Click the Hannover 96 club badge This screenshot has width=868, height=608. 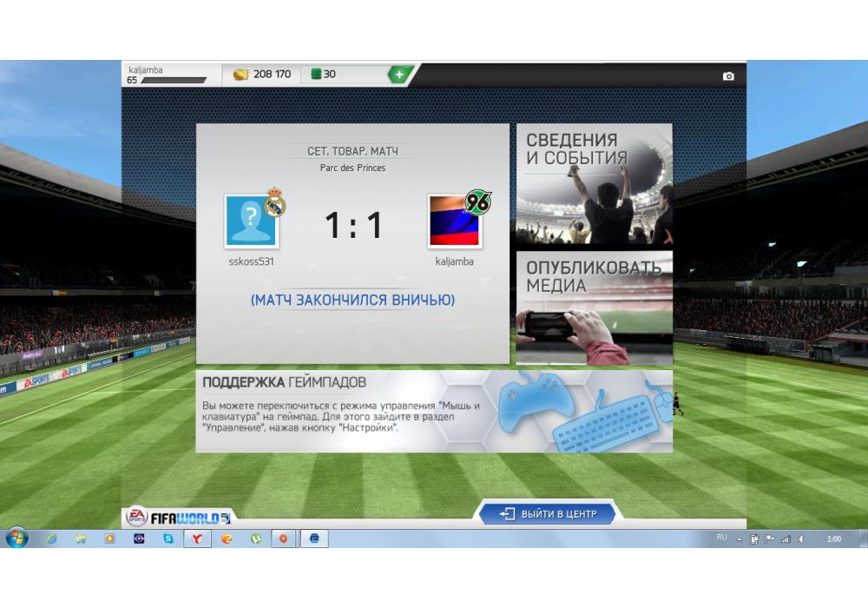[x=477, y=202]
